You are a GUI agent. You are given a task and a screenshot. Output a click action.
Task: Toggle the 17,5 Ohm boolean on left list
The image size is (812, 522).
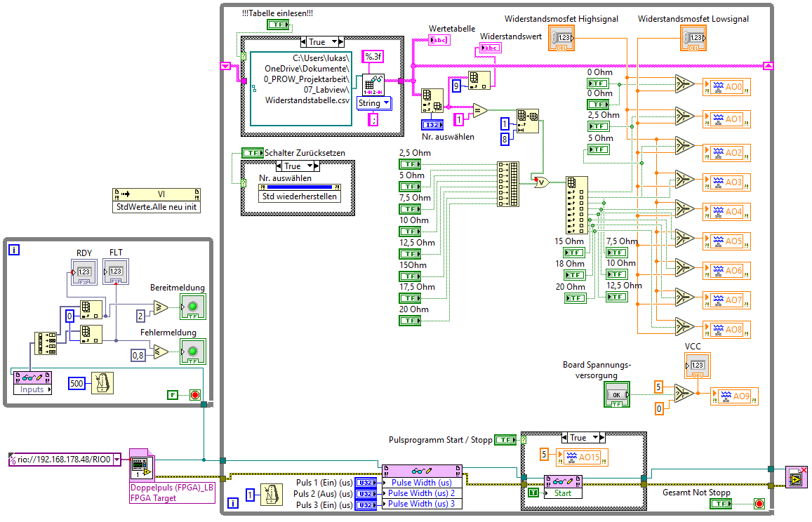click(410, 298)
